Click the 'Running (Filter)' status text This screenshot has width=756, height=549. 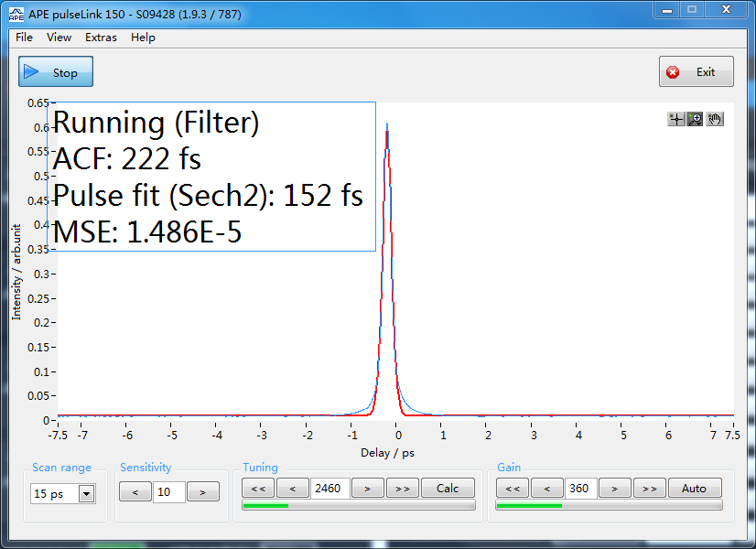point(156,123)
